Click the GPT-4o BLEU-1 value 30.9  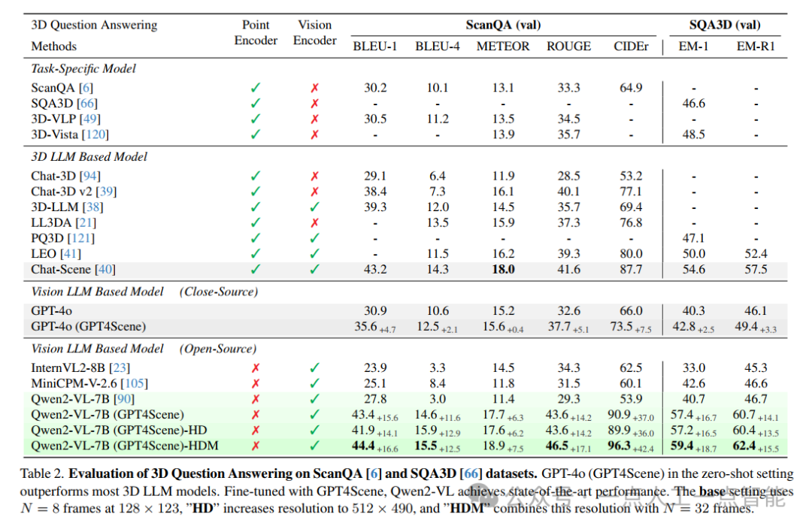(375, 310)
